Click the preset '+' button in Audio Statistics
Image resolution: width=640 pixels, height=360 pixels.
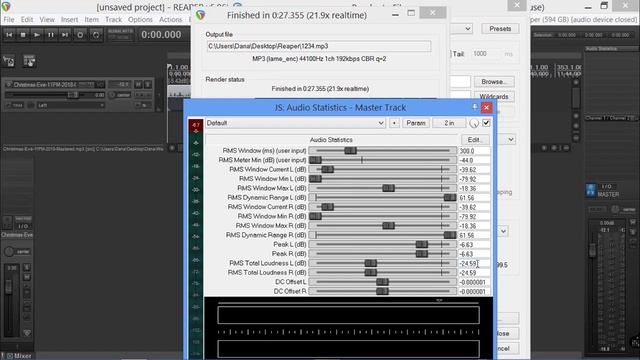[x=394, y=123]
